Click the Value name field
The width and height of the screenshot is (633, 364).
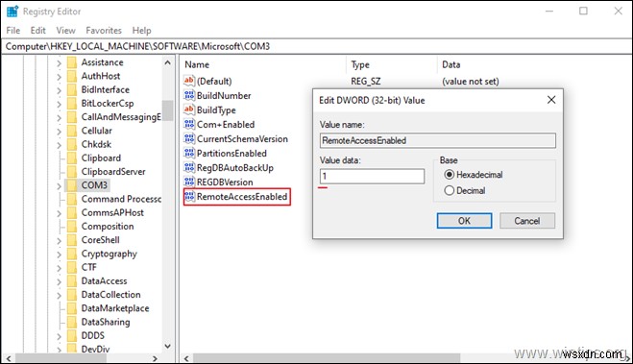coord(438,140)
